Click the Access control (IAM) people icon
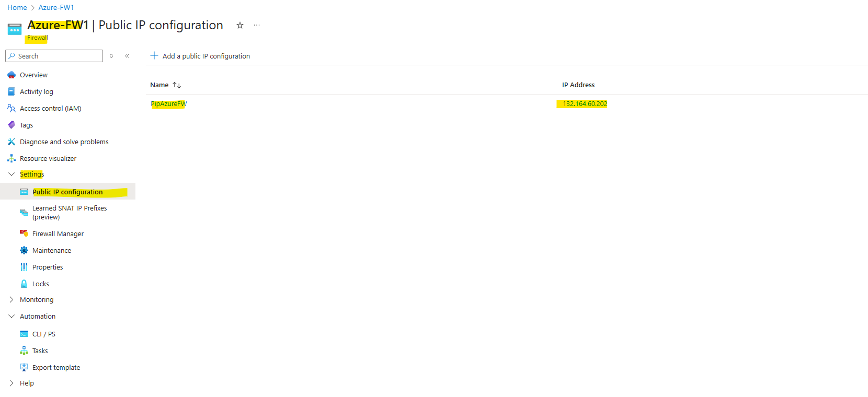868x397 pixels. (12, 109)
